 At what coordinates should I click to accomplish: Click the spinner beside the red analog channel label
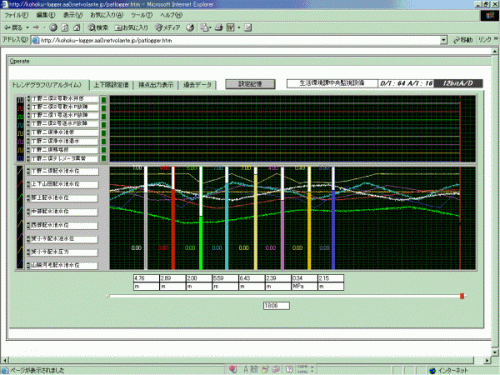click(x=29, y=184)
